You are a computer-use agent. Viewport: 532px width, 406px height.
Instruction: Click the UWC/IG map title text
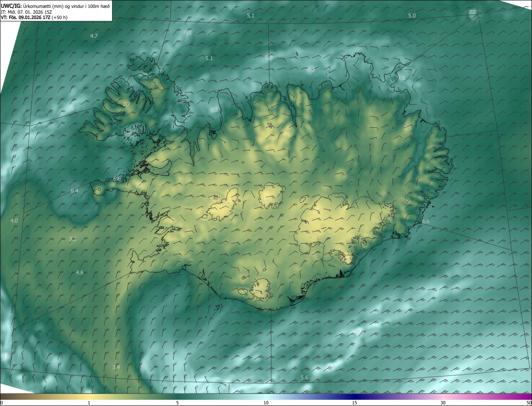click(x=55, y=6)
